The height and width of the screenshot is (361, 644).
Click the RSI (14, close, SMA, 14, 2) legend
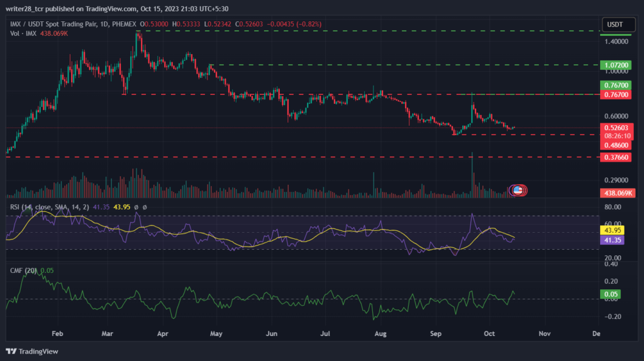(x=49, y=207)
